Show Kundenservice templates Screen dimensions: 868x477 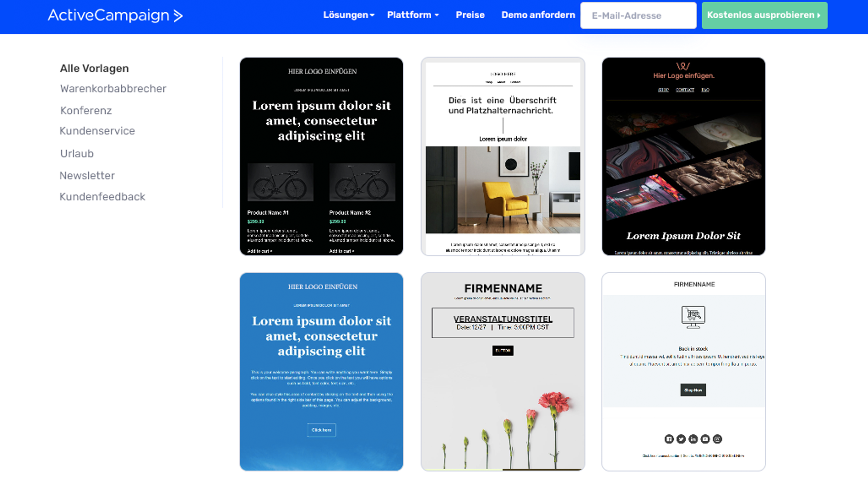(x=97, y=131)
